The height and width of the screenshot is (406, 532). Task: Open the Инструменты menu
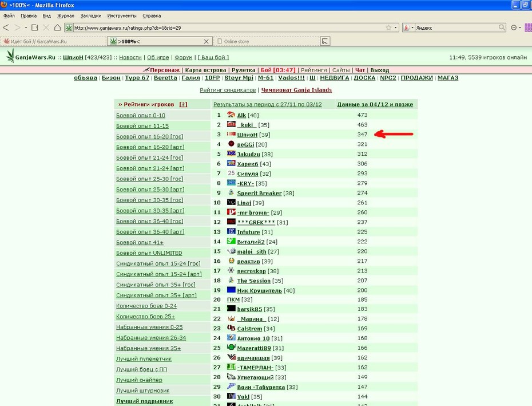click(x=122, y=15)
